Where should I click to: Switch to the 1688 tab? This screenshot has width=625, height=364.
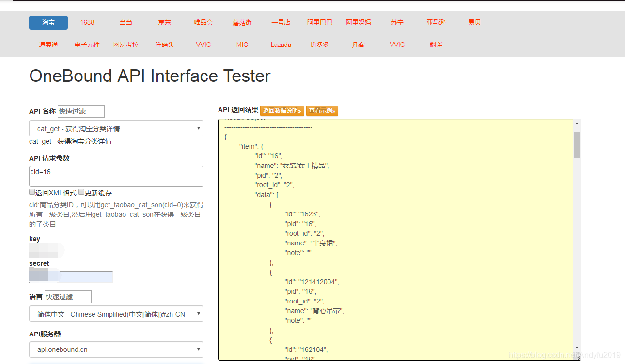pyautogui.click(x=87, y=23)
